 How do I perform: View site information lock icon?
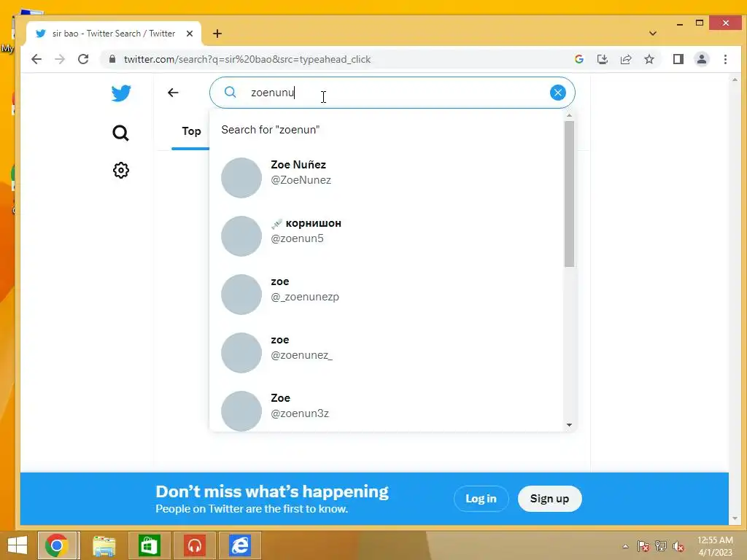click(112, 59)
